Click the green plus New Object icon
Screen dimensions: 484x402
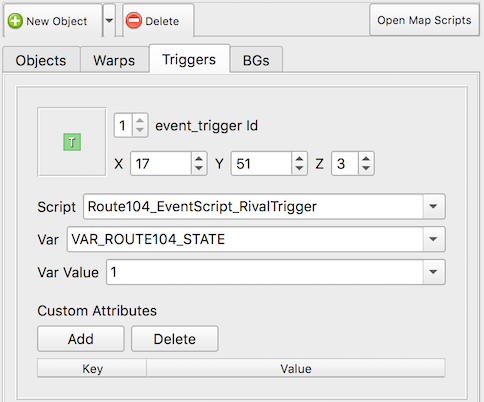[15, 21]
